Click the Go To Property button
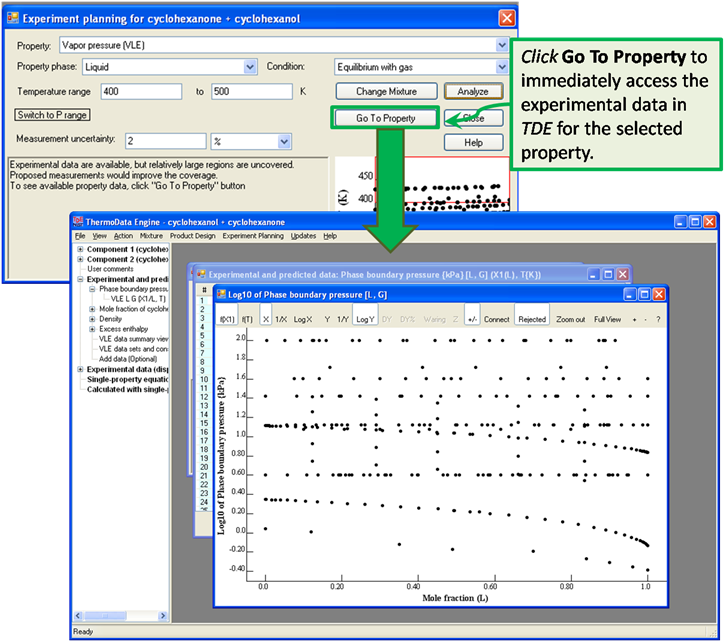Viewport: 727px width, 642px height. pos(385,118)
